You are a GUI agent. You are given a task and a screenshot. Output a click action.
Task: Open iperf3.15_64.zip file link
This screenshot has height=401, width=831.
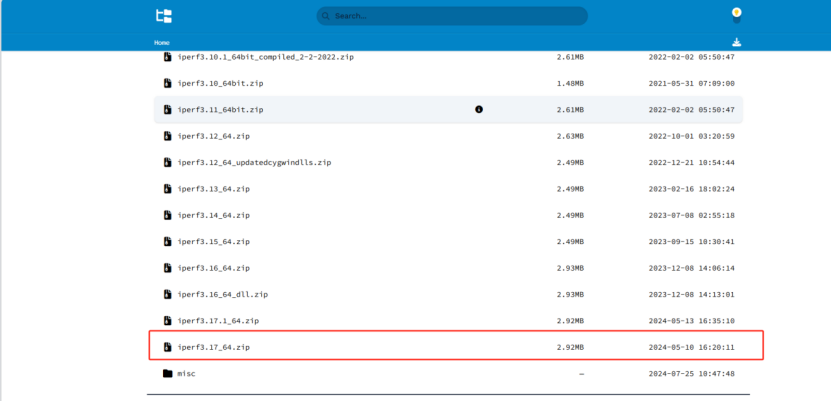pyautogui.click(x=214, y=242)
